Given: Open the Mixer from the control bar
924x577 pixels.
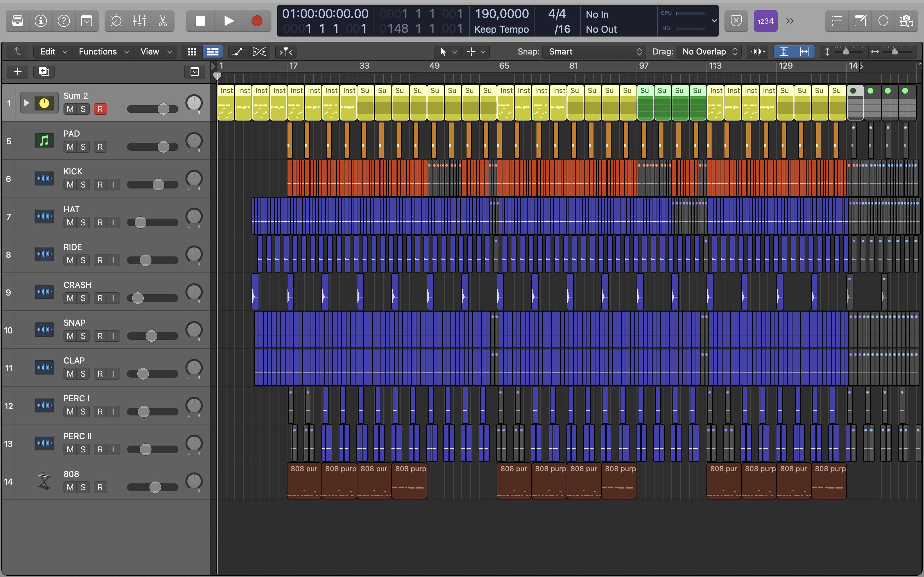Looking at the screenshot, I should [139, 21].
